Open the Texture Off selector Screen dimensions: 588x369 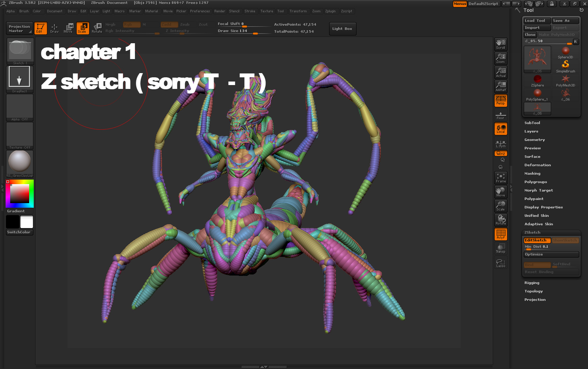coord(20,136)
